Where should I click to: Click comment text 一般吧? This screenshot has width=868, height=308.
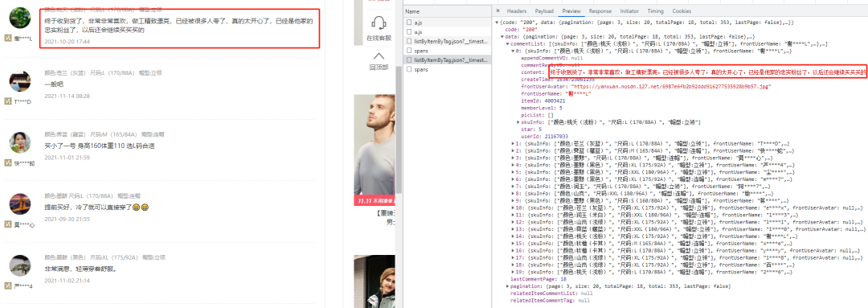(54, 84)
